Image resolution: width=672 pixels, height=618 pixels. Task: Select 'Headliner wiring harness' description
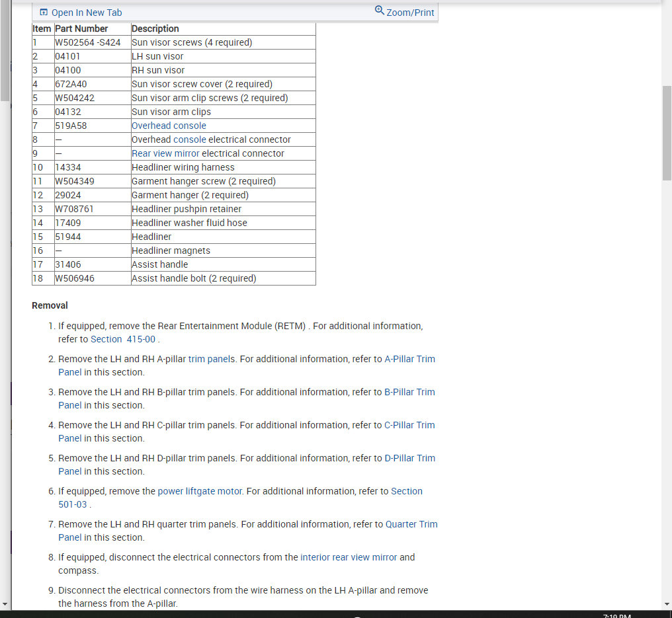point(224,167)
